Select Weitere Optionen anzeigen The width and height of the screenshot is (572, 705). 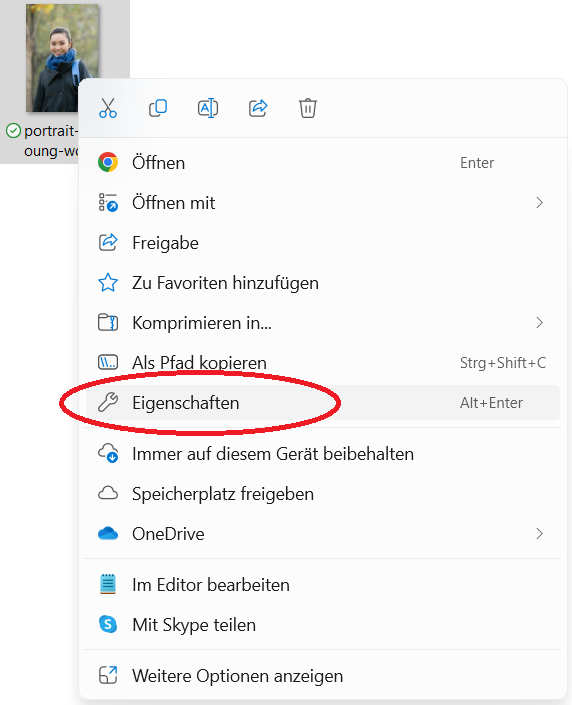click(322, 675)
